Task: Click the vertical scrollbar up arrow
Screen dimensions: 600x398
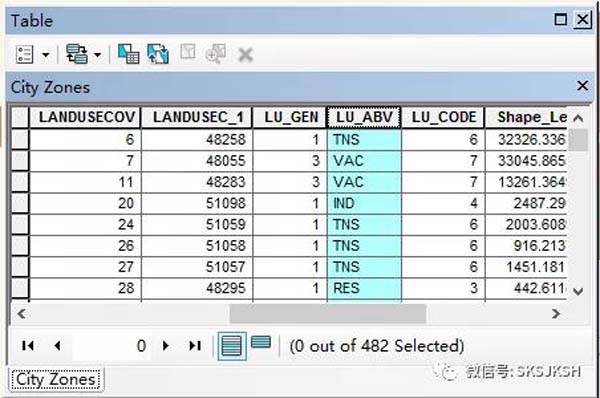Action: pos(578,118)
